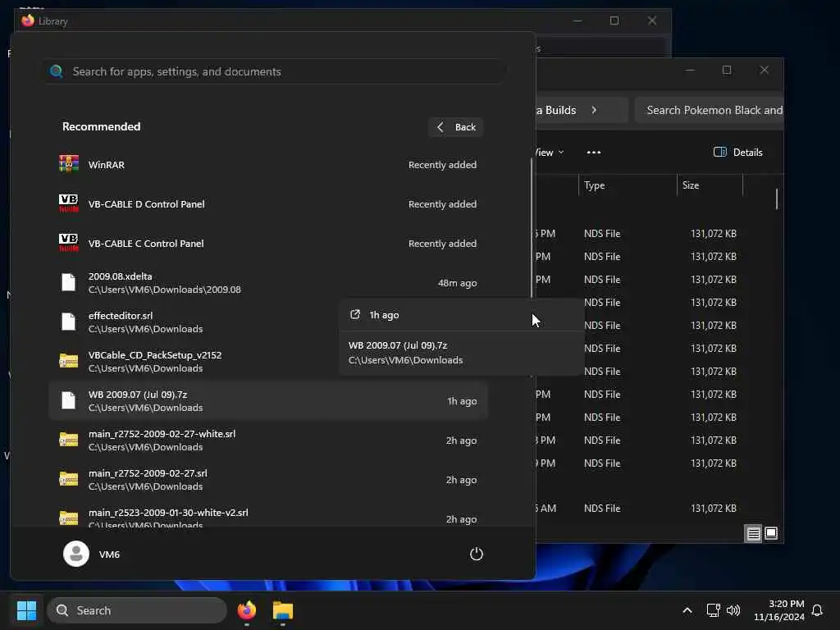Click main_r2523-2009-01-30-white-v2.srl folder icon
This screenshot has height=630, width=840.
click(69, 518)
